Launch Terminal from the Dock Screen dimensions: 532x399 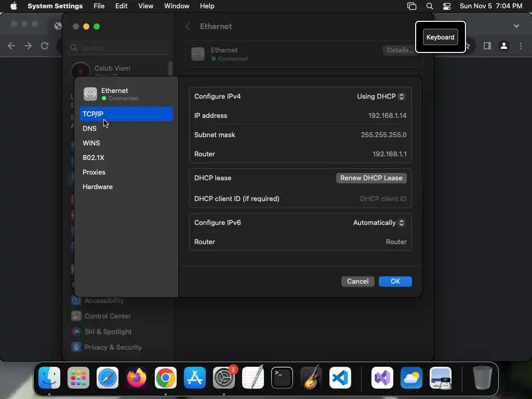282,378
